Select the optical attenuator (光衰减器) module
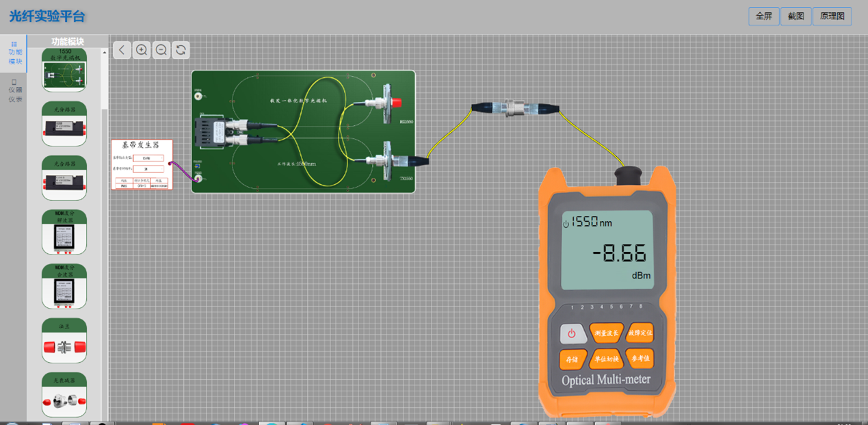 click(x=64, y=395)
